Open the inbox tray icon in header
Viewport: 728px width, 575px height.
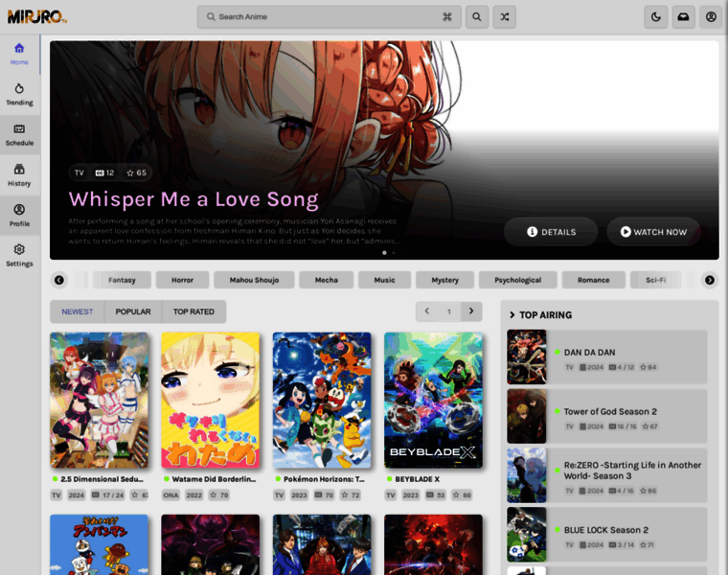click(x=683, y=17)
